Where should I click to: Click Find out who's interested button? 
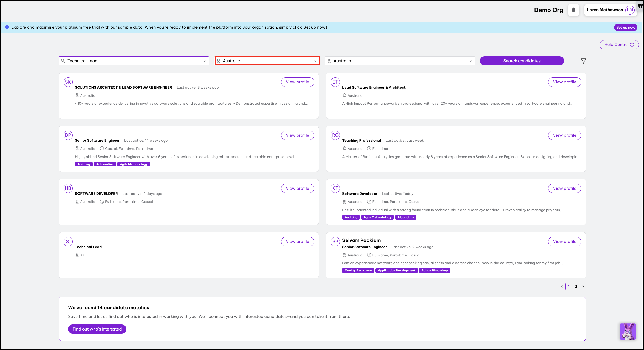(97, 329)
